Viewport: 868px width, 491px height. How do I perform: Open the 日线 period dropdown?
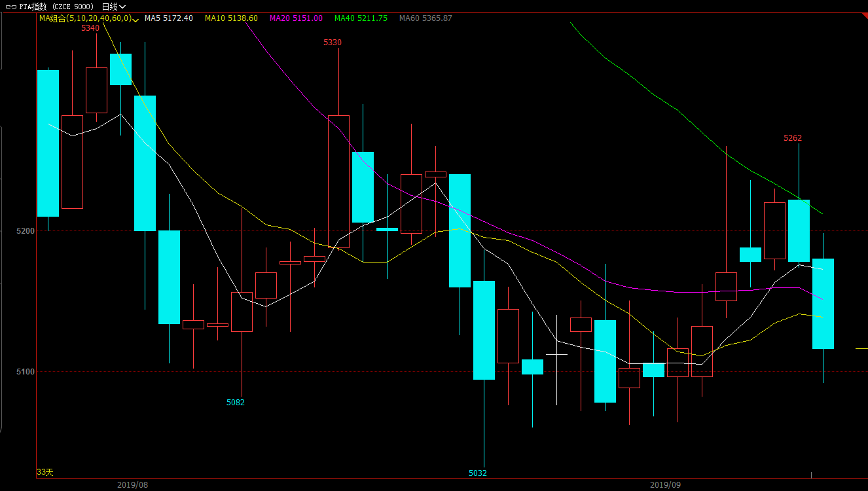pyautogui.click(x=113, y=7)
